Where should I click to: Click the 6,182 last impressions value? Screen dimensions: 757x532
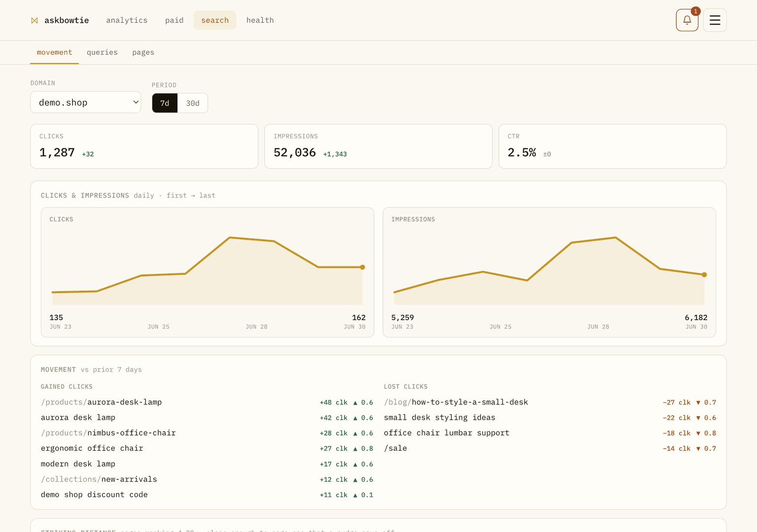(x=696, y=318)
